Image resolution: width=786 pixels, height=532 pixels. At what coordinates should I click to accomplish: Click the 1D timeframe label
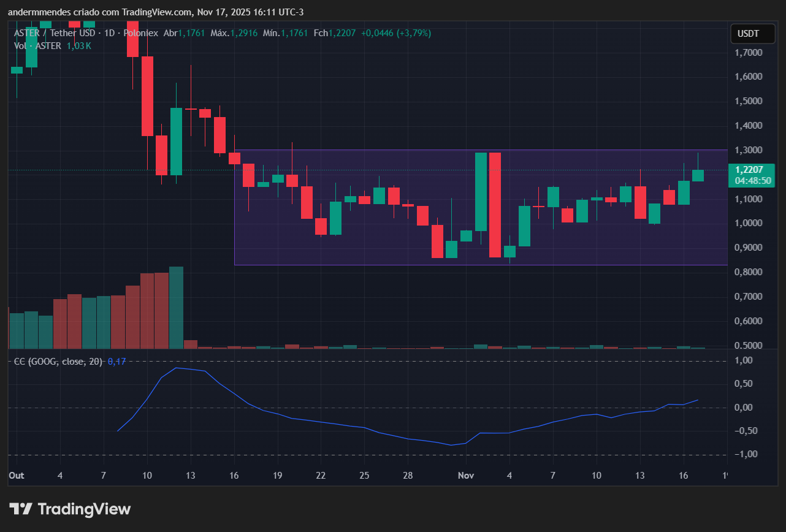coord(110,33)
